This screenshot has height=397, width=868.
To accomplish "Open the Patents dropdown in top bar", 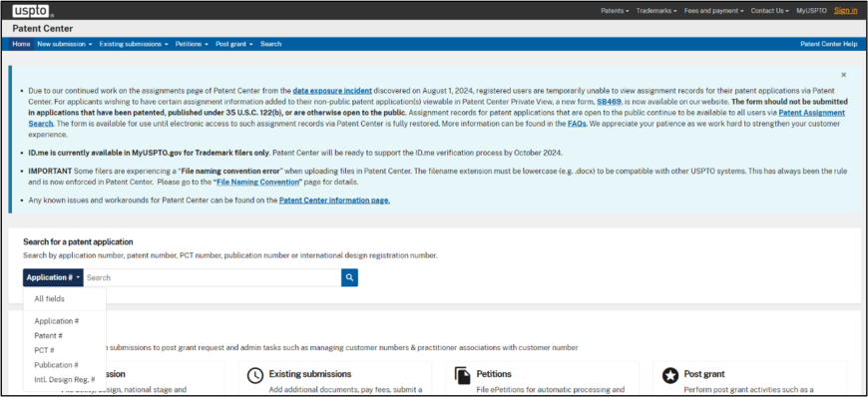I will click(x=615, y=11).
